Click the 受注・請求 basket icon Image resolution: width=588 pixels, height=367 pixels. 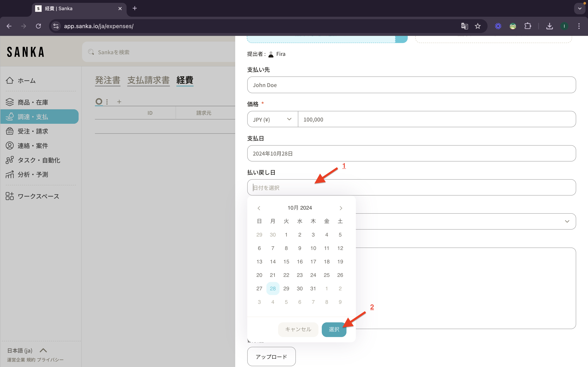tap(10, 131)
